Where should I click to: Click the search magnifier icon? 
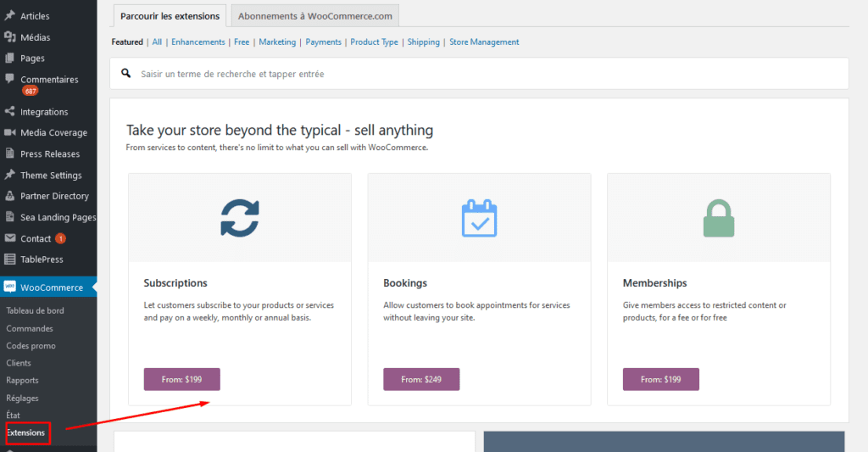click(126, 73)
